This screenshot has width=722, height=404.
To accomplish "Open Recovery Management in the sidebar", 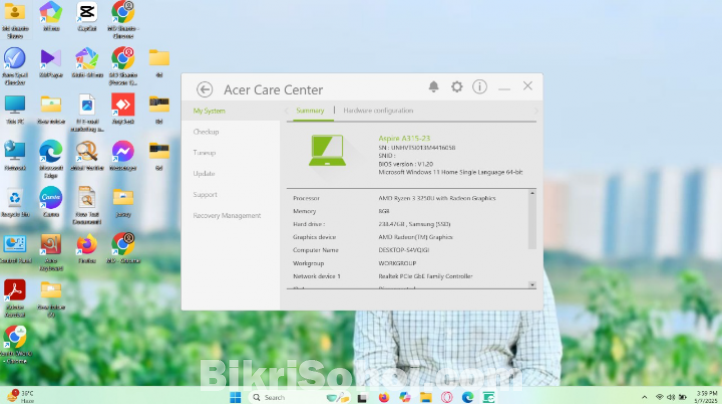I will tap(227, 216).
